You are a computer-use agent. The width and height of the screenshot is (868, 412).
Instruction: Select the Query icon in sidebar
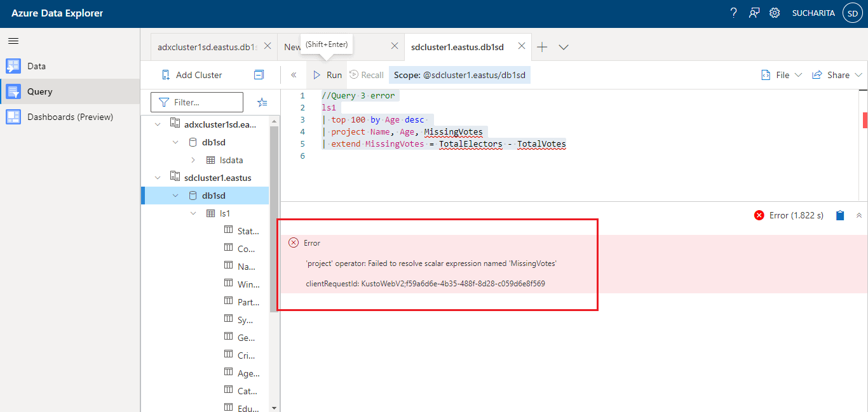click(x=39, y=91)
